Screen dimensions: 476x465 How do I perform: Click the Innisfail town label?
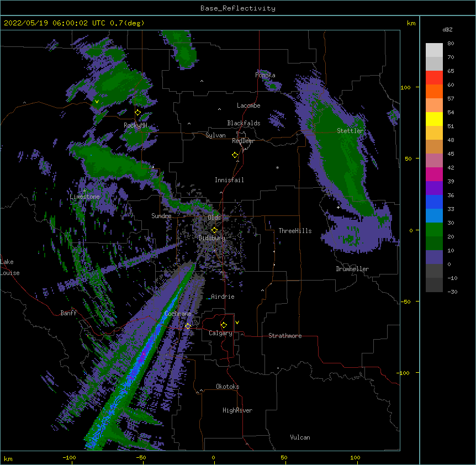tap(229, 180)
